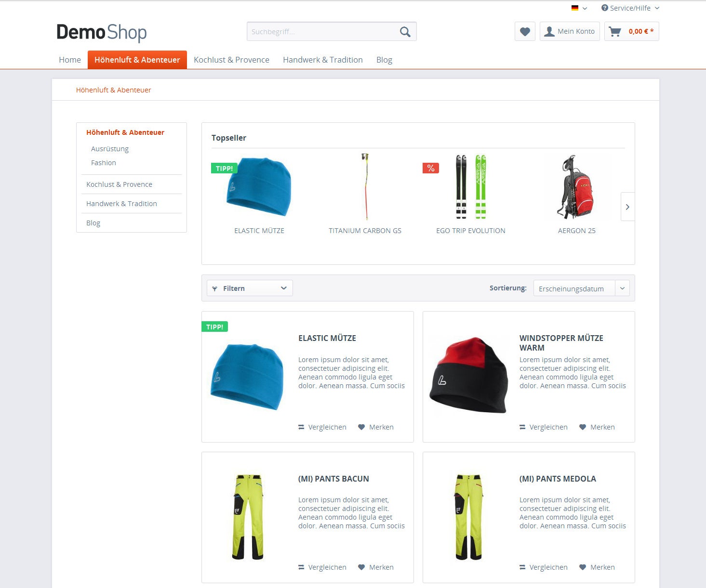Click the (MI) PANTS MEDOLA heading
Screen dimensions: 706x588
pyautogui.click(x=558, y=479)
